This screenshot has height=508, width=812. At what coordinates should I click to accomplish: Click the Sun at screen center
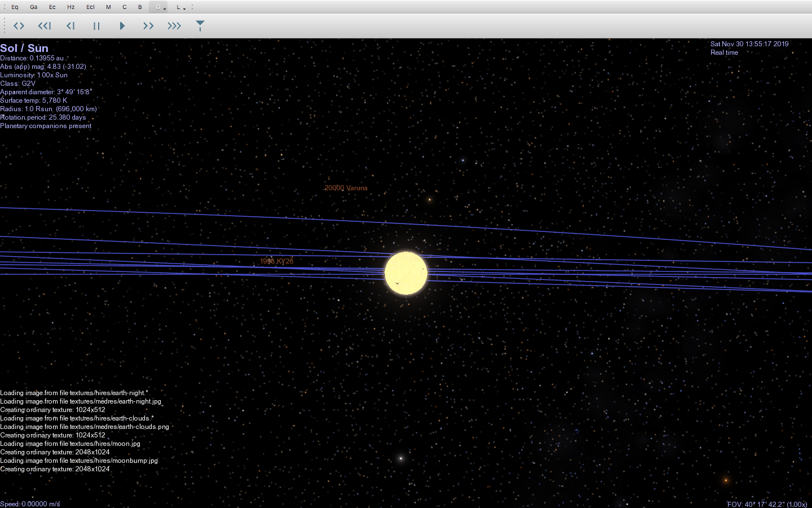click(x=406, y=273)
